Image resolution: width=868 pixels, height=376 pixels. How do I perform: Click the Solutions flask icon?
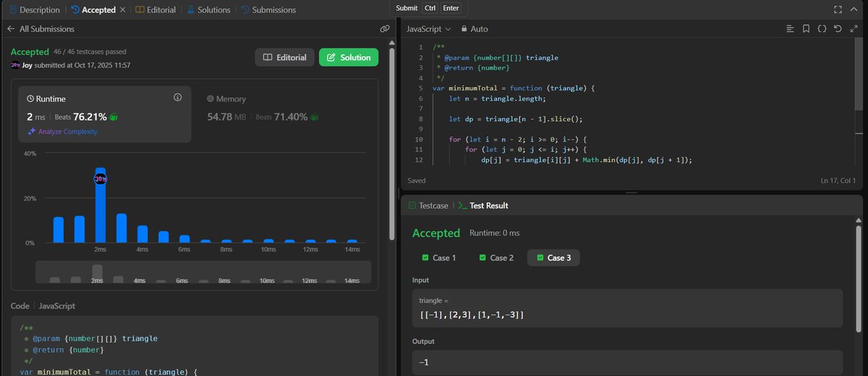click(190, 10)
